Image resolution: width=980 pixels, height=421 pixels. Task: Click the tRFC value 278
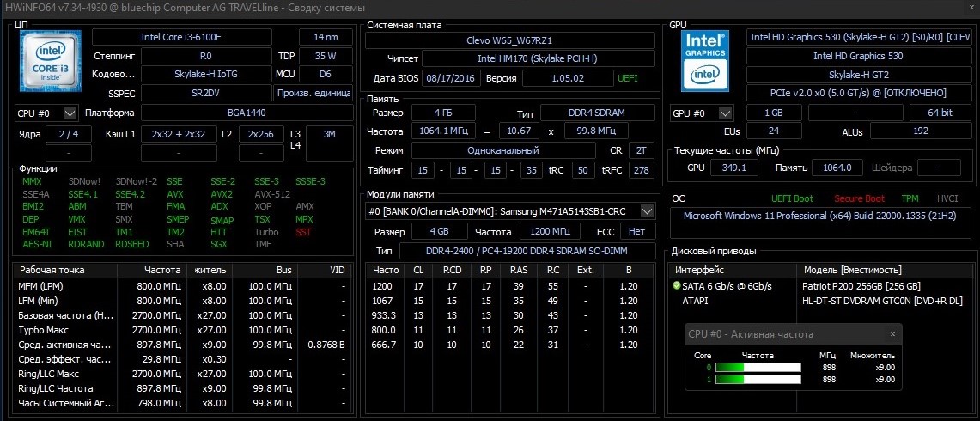tap(642, 169)
